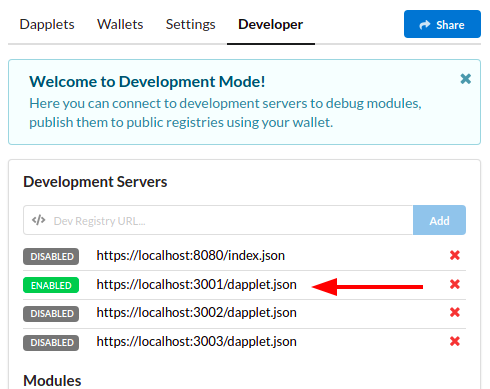The height and width of the screenshot is (389, 490).
Task: Click the Add button for dev registry
Action: click(439, 220)
